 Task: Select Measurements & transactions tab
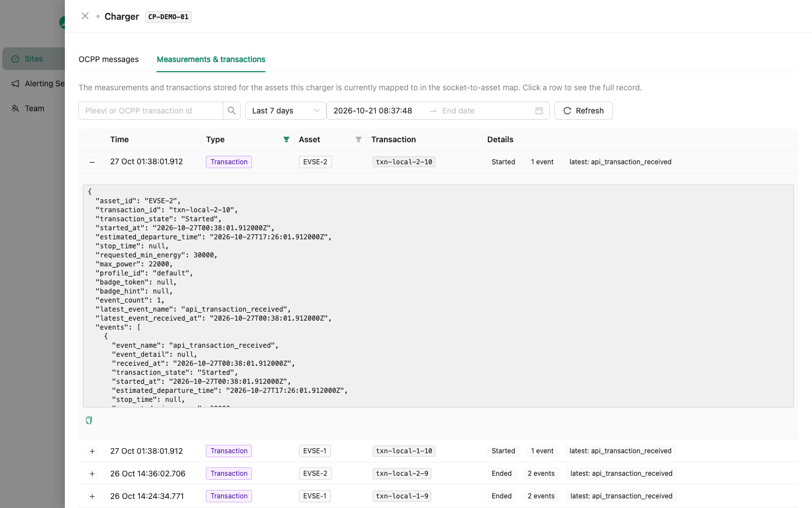click(x=211, y=59)
